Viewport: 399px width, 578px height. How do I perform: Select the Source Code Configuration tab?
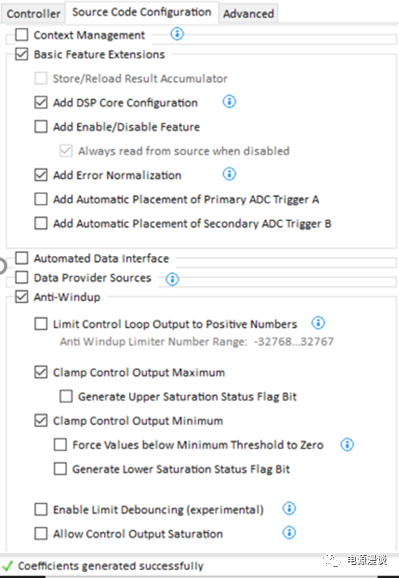pyautogui.click(x=142, y=12)
